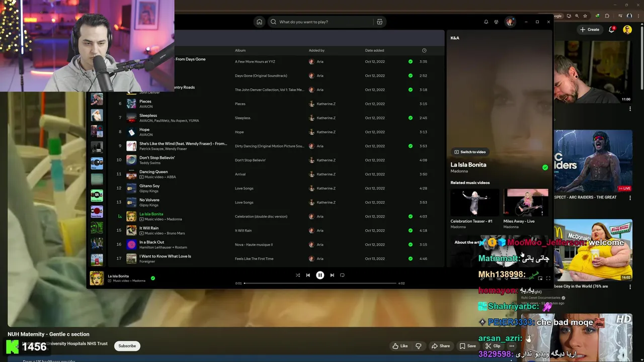The height and width of the screenshot is (362, 644).
Task: Open menu for ARC Raiders live video
Action: tap(630, 198)
